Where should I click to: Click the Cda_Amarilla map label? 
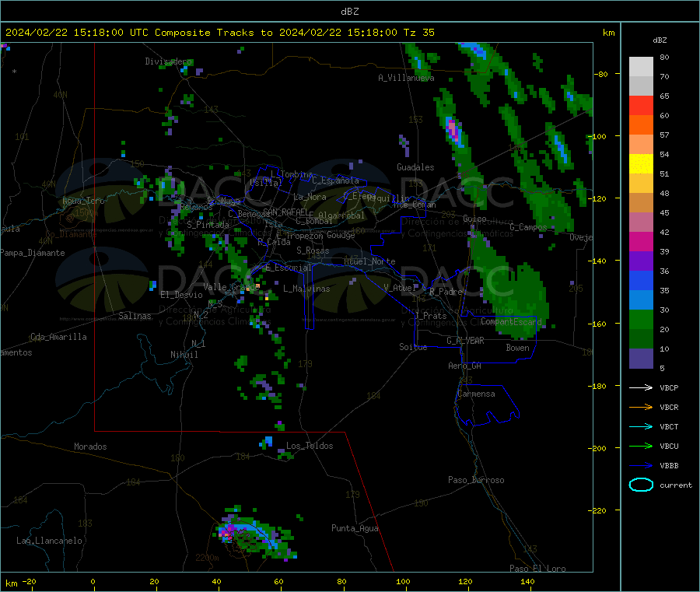click(58, 337)
